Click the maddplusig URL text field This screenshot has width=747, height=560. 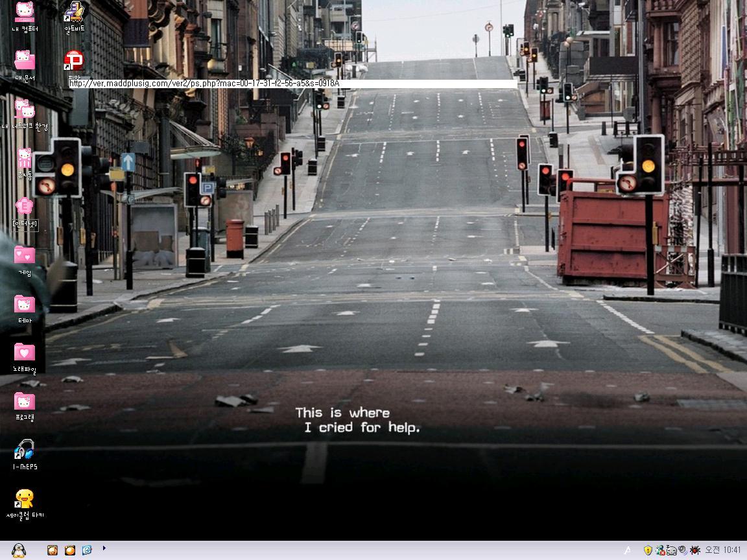pos(293,84)
